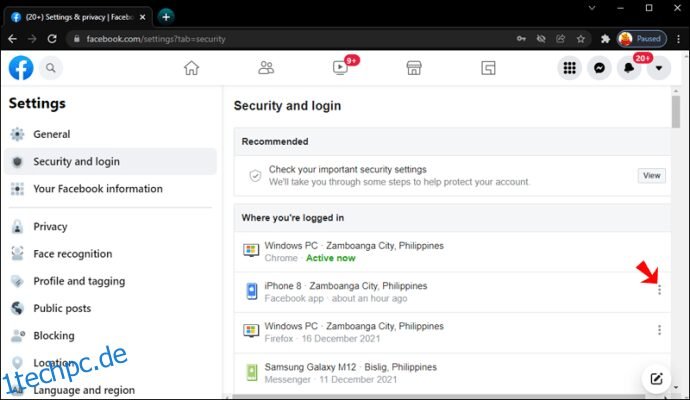690x400 pixels.
Task: Open Messenger chat icon
Action: click(x=599, y=68)
